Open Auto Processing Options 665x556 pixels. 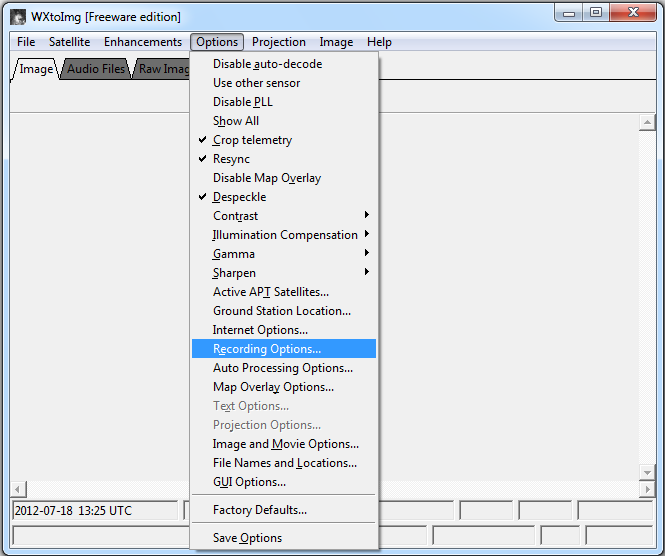284,368
